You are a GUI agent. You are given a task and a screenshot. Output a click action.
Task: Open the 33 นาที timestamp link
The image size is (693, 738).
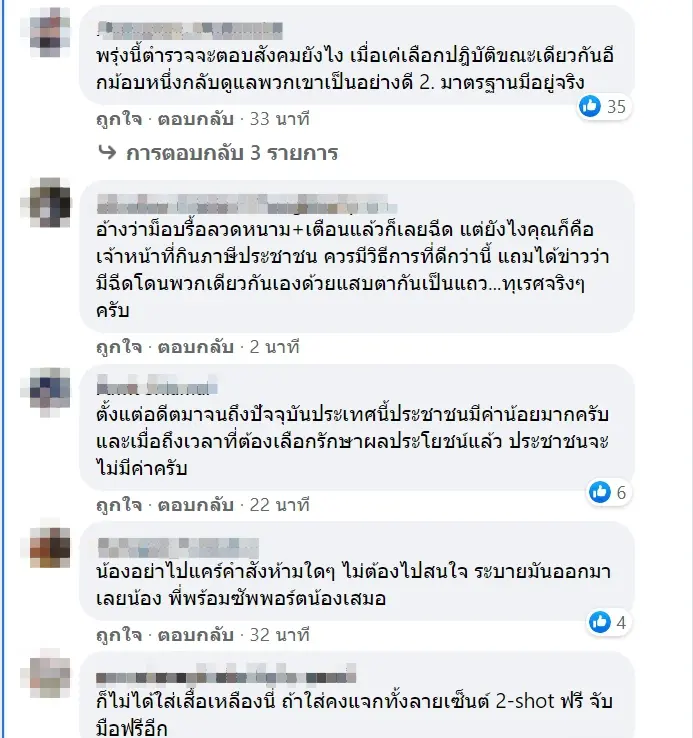pos(279,119)
